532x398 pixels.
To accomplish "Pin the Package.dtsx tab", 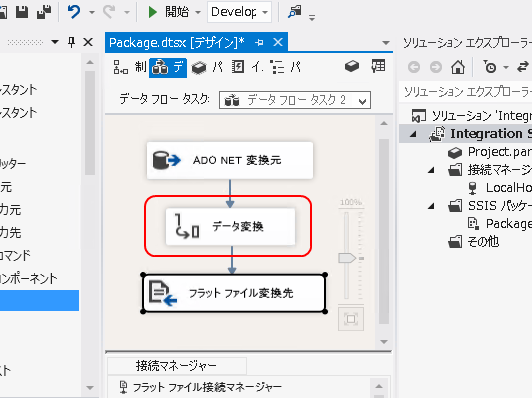I will (259, 42).
